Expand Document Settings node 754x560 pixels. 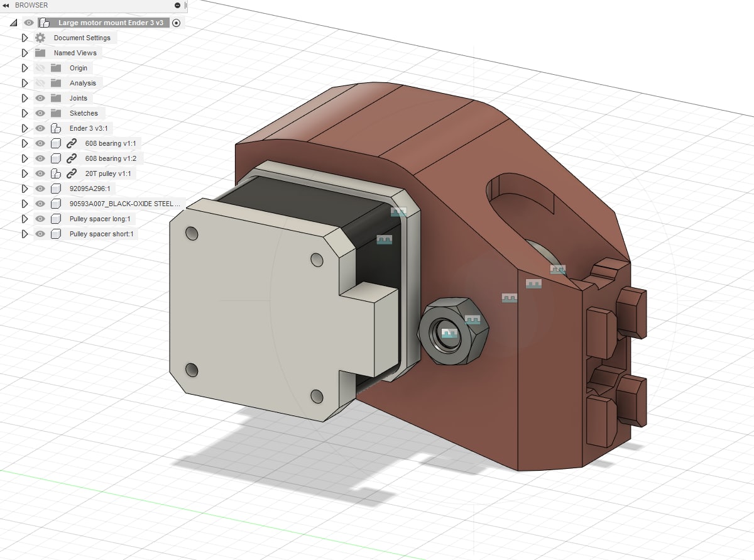pyautogui.click(x=25, y=38)
